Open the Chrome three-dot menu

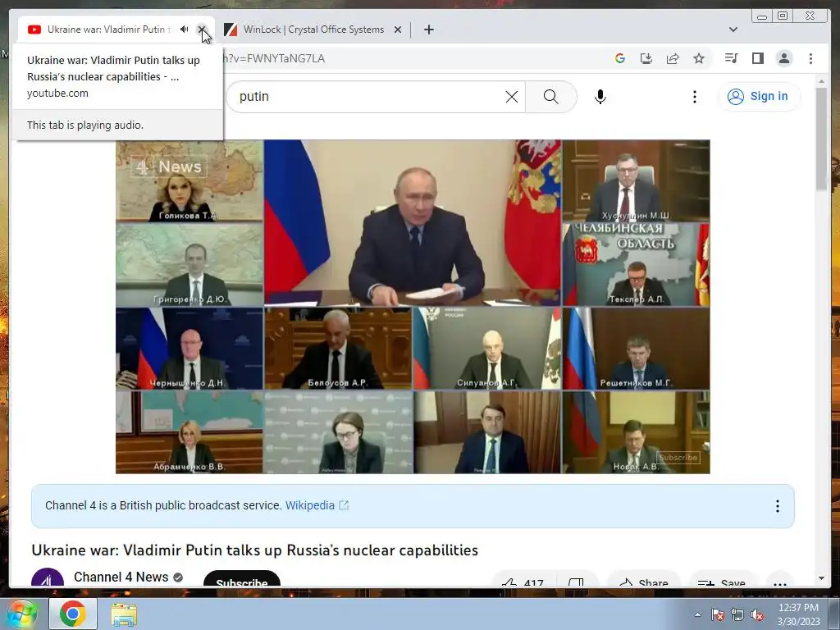coord(810,58)
